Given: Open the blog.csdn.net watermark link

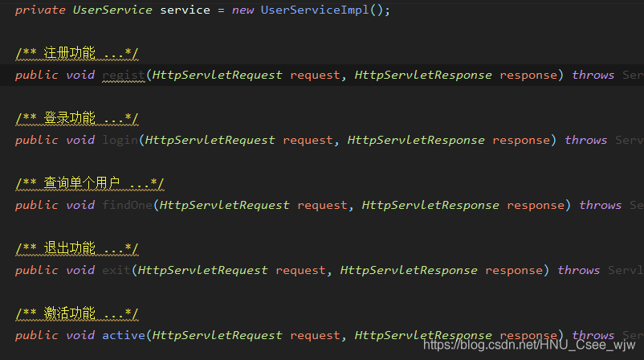Looking at the screenshot, I should 528,345.
